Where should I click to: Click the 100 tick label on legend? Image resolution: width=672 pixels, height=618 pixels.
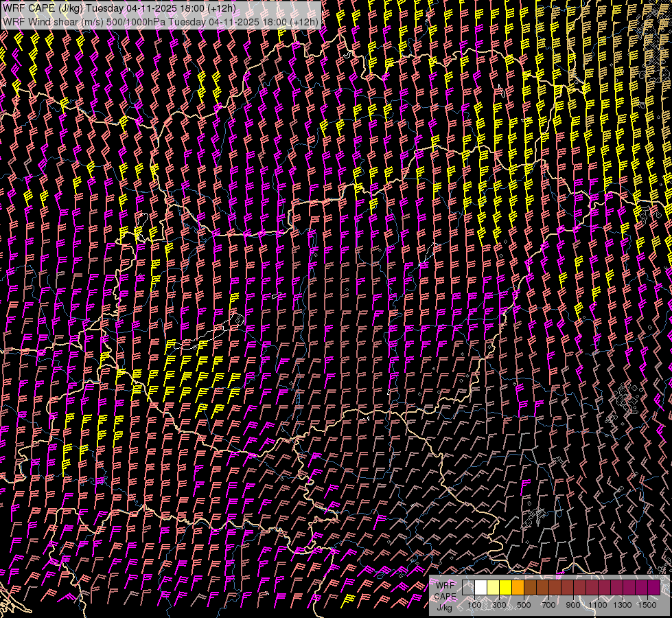tap(474, 605)
